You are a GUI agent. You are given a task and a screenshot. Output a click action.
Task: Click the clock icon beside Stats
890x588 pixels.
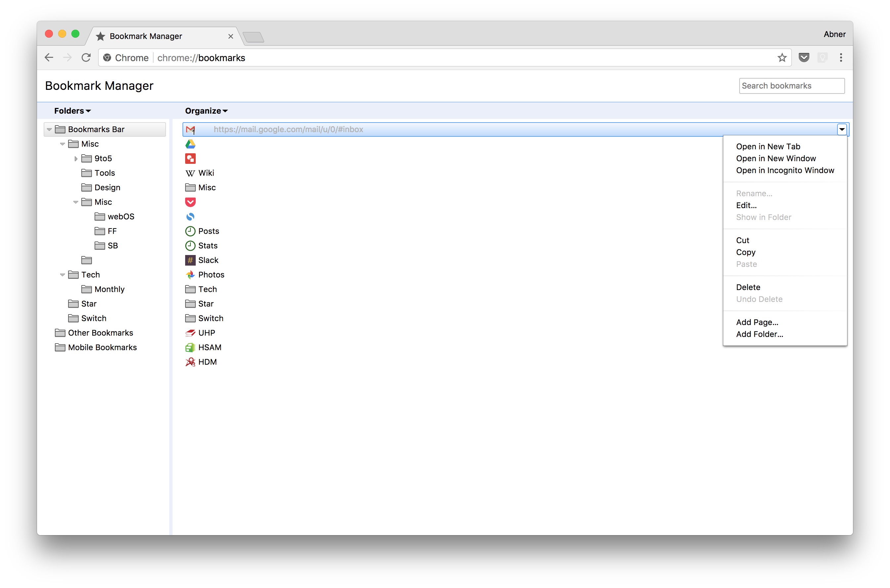(x=191, y=246)
